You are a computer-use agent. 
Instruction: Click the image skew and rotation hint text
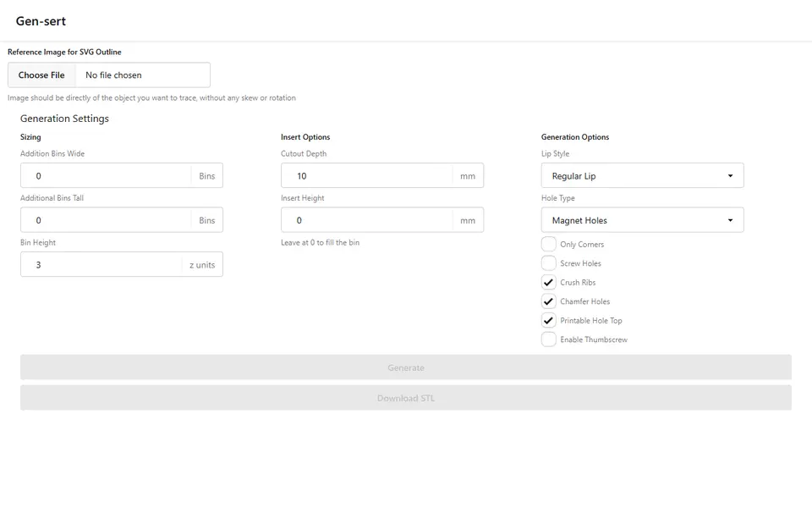pos(151,98)
